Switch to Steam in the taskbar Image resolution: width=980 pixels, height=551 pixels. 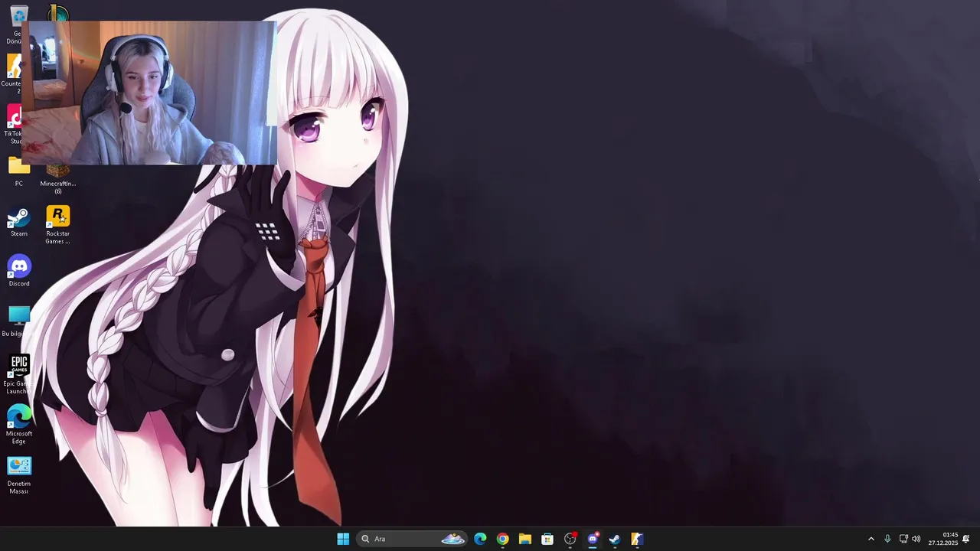tap(615, 539)
